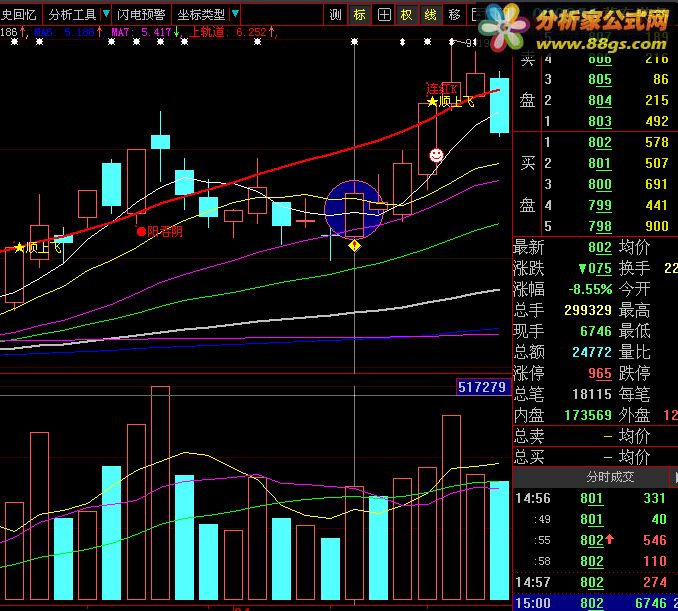The width and height of the screenshot is (678, 611).
Task: Click the green down arrow after MA7 value
Action: 176,32
